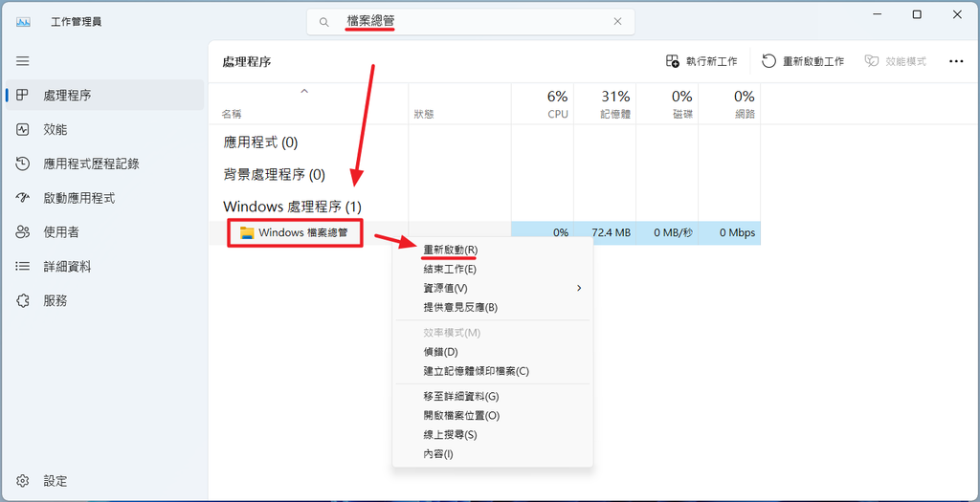Choose 偵錯(D) in context menu
This screenshot has height=502, width=980.
point(493,352)
